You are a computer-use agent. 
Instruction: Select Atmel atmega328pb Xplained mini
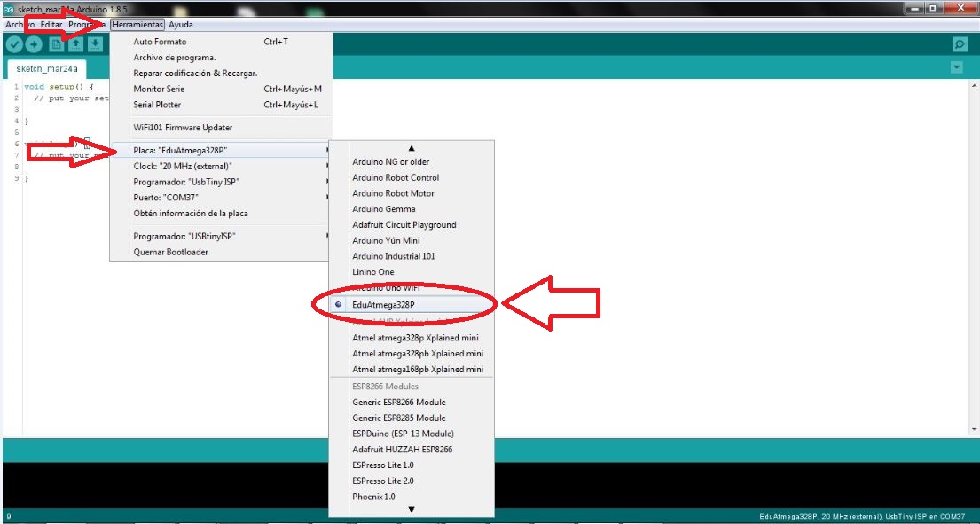point(412,354)
